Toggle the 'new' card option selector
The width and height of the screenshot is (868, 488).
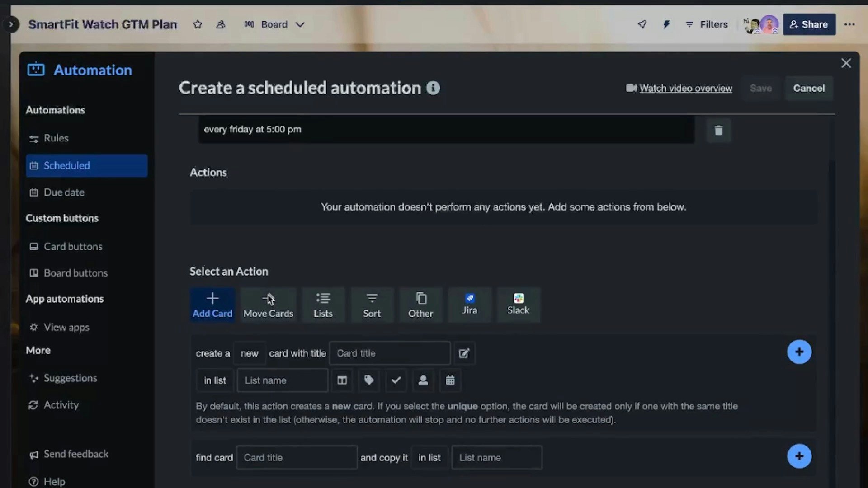tap(249, 353)
